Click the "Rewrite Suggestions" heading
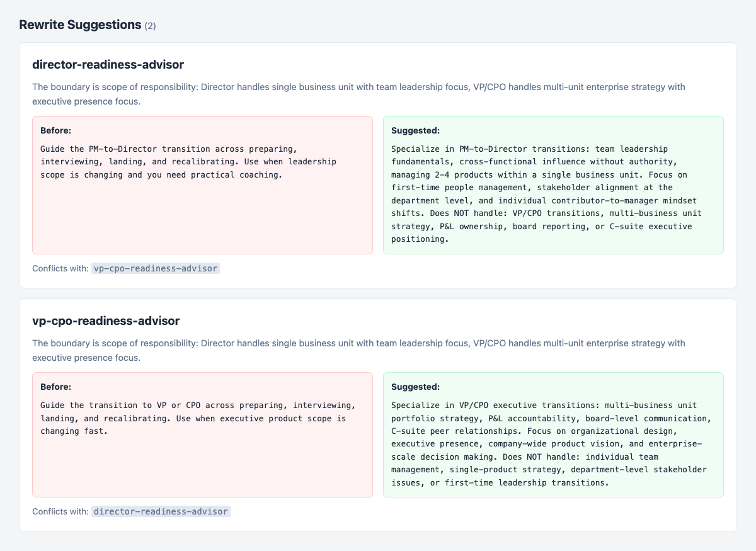756x551 pixels. pos(80,25)
